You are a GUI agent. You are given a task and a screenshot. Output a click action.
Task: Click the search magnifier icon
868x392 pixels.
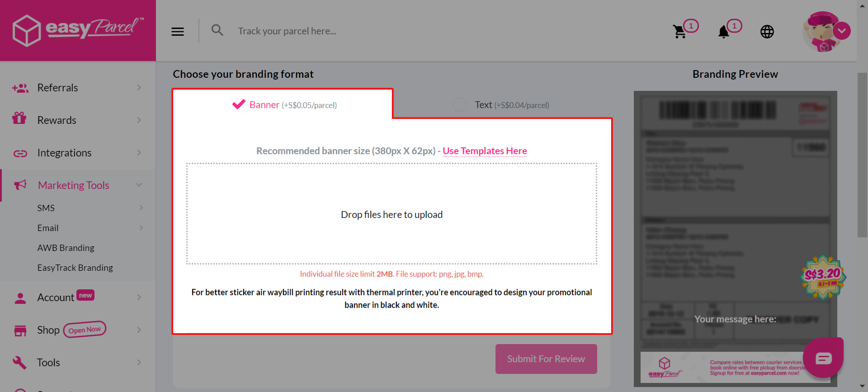[217, 30]
